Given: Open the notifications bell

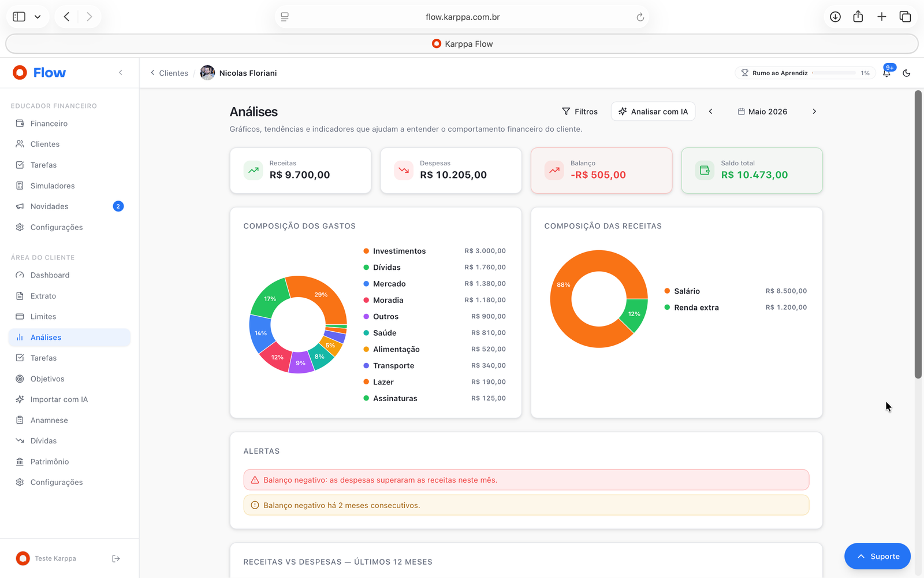Looking at the screenshot, I should tap(886, 73).
